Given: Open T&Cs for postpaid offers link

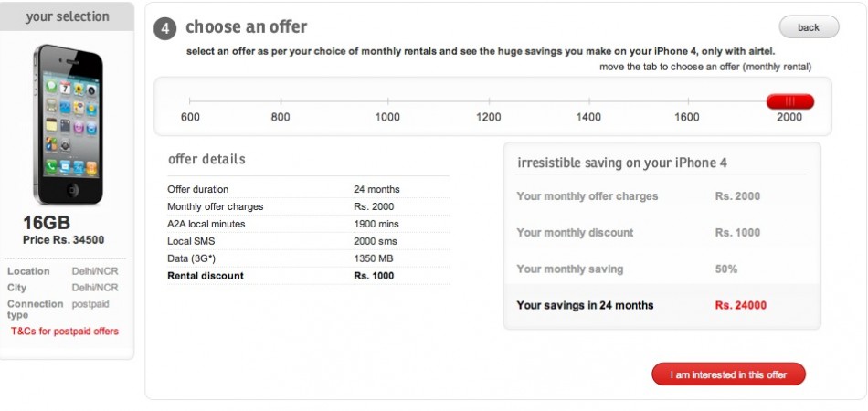Looking at the screenshot, I should coord(65,331).
